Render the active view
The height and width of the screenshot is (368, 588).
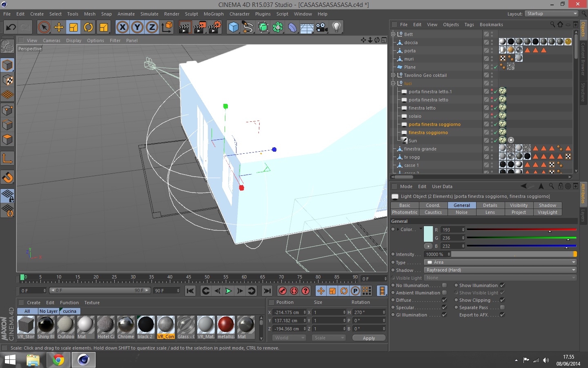[185, 27]
